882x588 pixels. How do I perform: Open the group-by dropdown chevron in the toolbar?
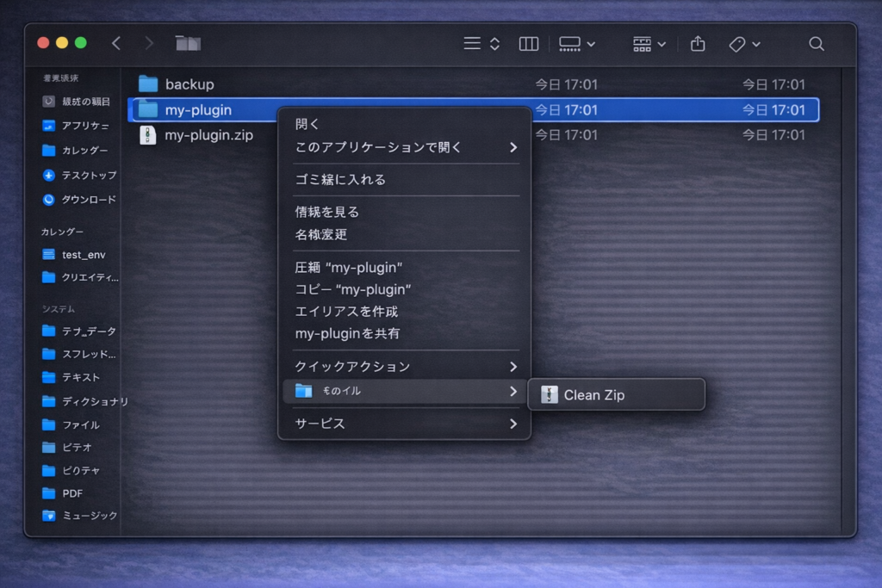tap(661, 44)
